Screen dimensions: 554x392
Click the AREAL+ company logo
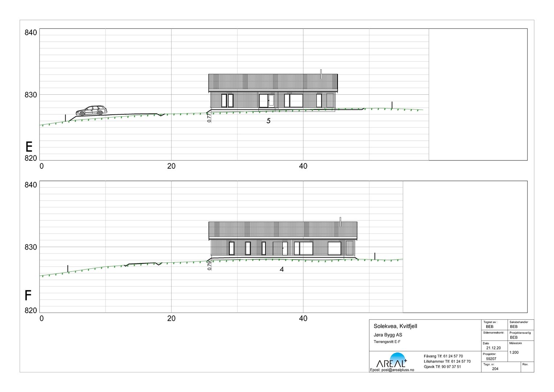coord(392,361)
